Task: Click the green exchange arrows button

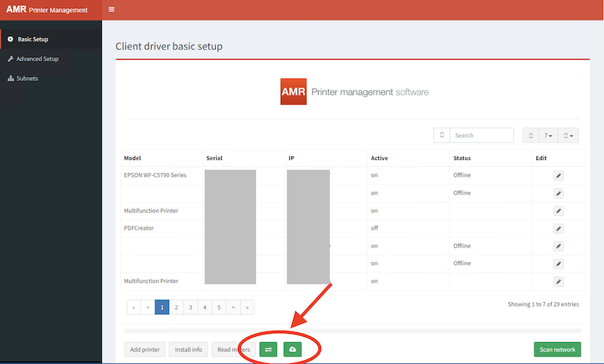Action: coord(269,349)
